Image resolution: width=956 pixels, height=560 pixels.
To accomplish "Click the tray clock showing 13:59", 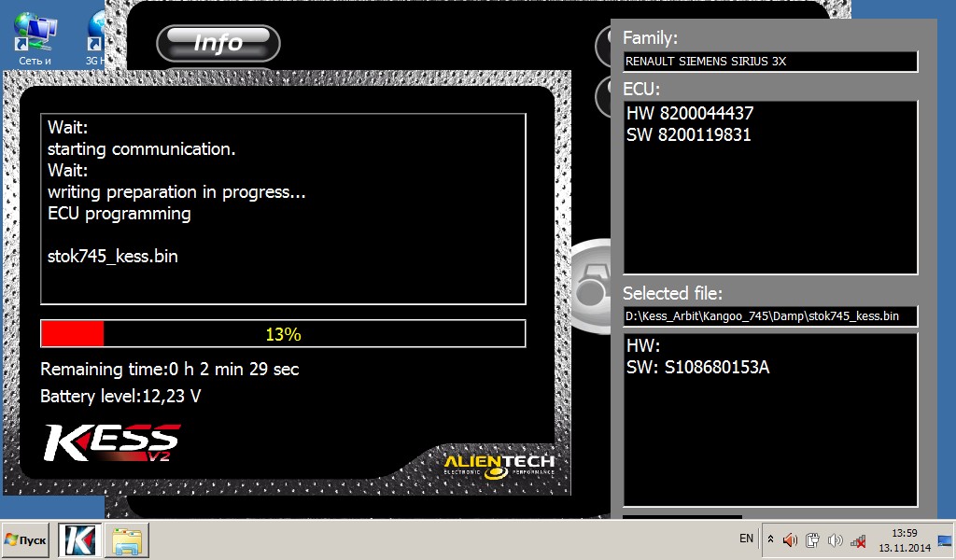I will 904,540.
